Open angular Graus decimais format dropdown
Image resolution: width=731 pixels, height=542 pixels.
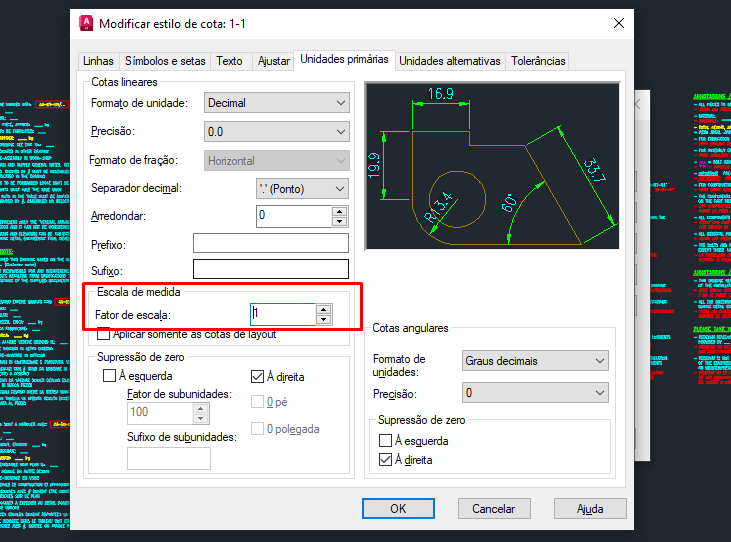click(x=536, y=361)
